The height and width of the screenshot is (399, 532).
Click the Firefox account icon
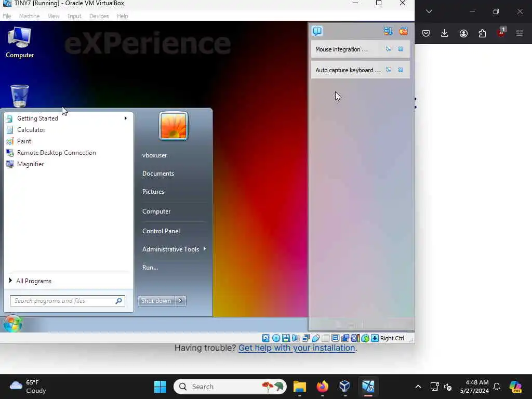(x=463, y=33)
